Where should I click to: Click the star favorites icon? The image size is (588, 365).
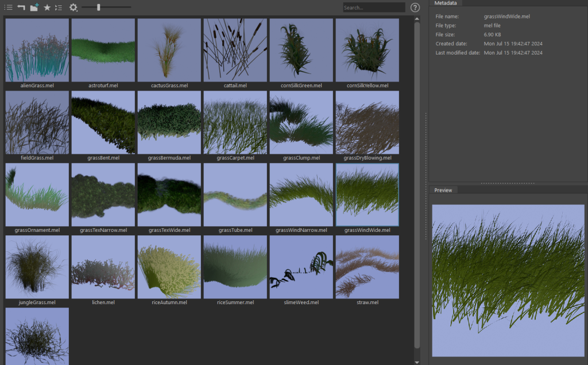(x=47, y=7)
